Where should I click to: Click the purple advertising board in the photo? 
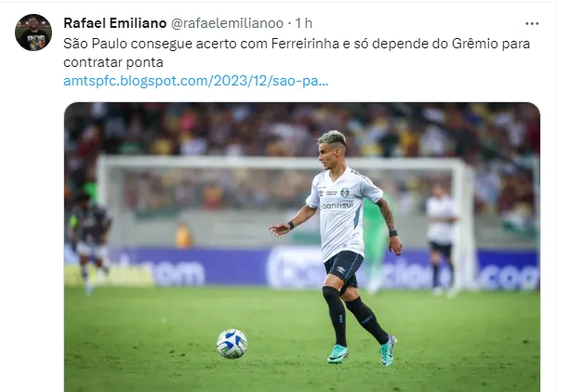tap(301, 268)
